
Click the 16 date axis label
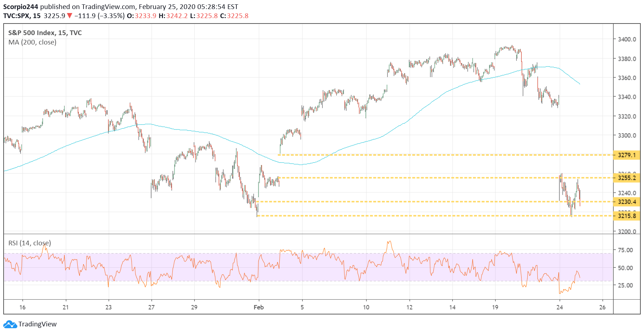(22, 307)
